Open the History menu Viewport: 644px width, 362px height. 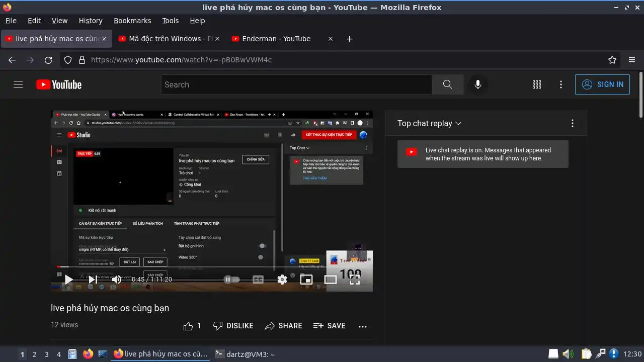click(x=91, y=21)
